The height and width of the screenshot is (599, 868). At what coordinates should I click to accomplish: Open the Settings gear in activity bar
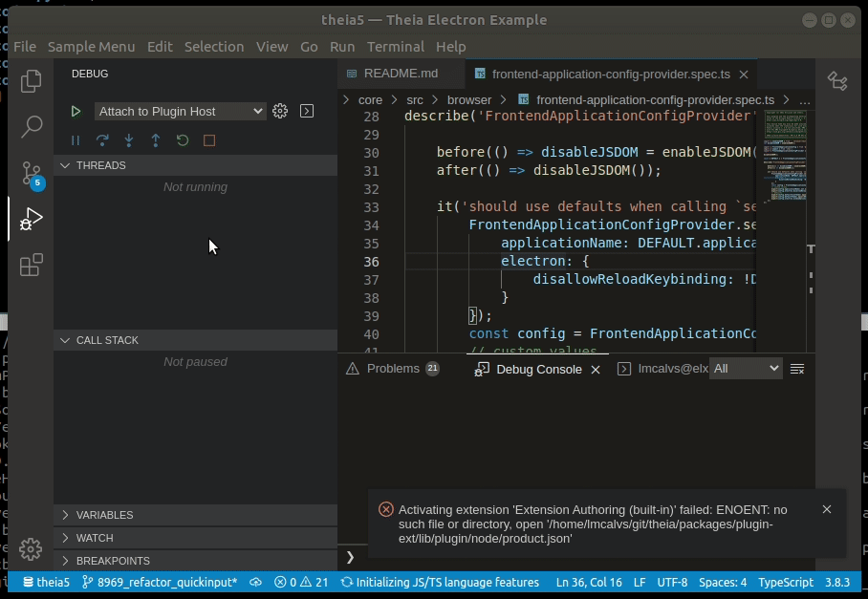[x=31, y=549]
